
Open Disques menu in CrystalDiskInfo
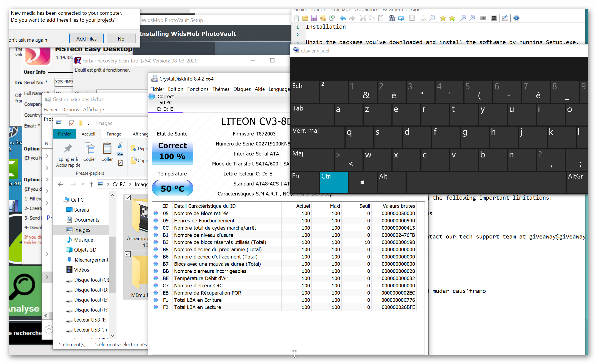coord(242,89)
